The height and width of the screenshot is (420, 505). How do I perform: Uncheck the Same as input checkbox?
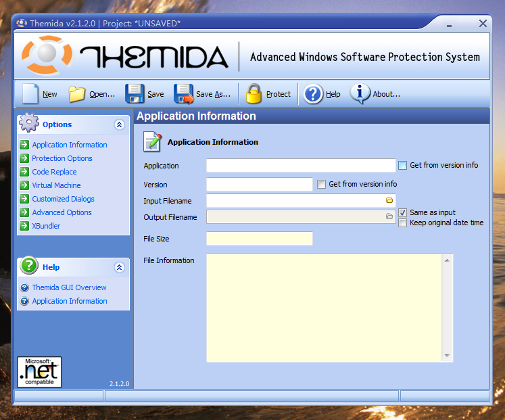(403, 212)
